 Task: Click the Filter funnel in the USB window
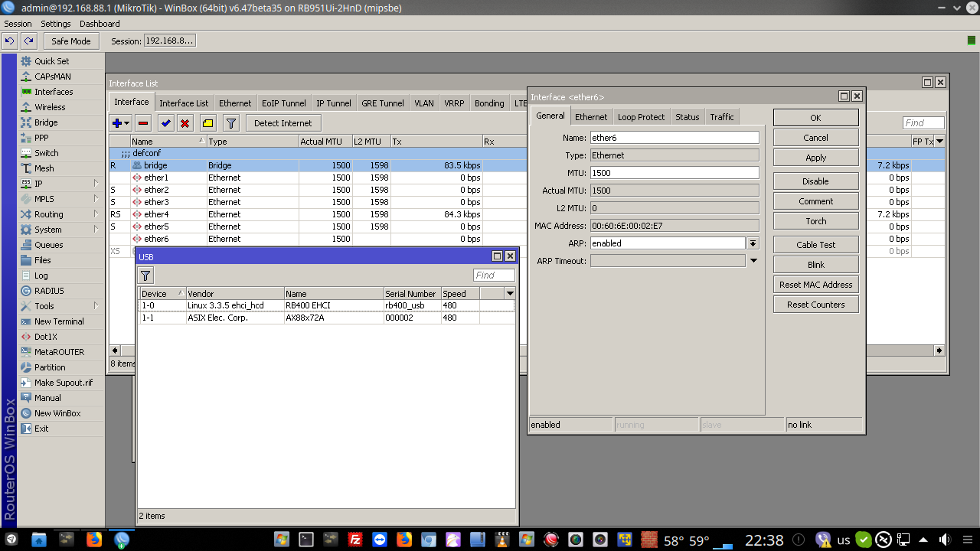coord(145,275)
